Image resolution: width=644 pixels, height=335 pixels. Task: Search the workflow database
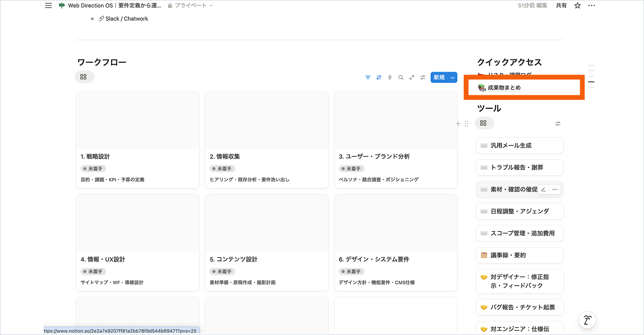tap(401, 78)
